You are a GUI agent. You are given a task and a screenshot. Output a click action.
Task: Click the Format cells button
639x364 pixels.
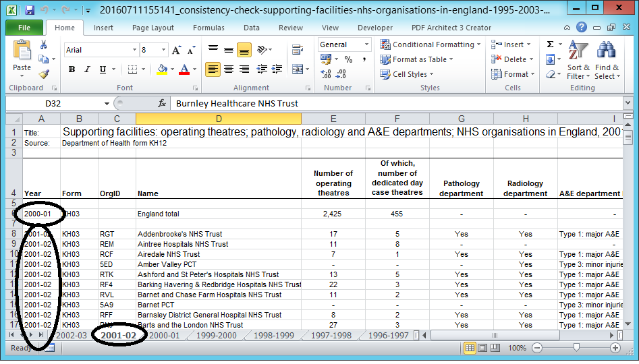pyautogui.click(x=513, y=74)
